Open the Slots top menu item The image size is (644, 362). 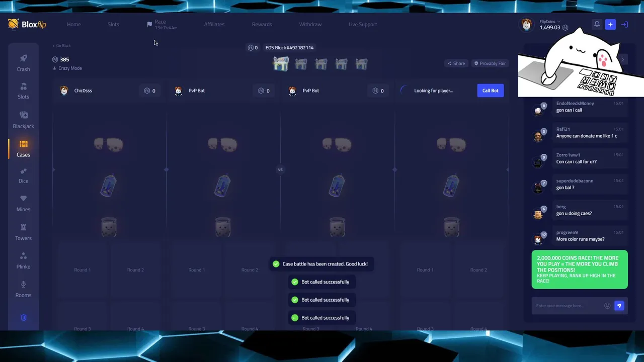tap(113, 24)
